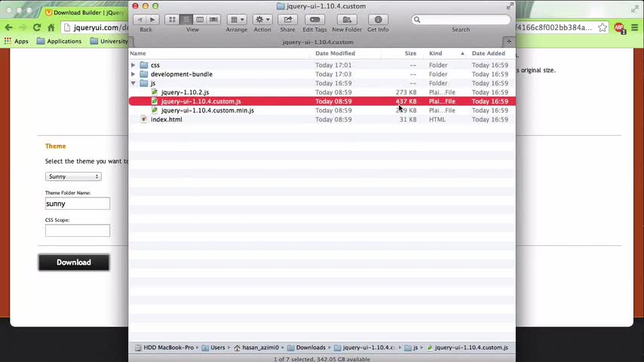Click Users in the path bar
Image resolution: width=644 pixels, height=362 pixels.
click(x=213, y=348)
